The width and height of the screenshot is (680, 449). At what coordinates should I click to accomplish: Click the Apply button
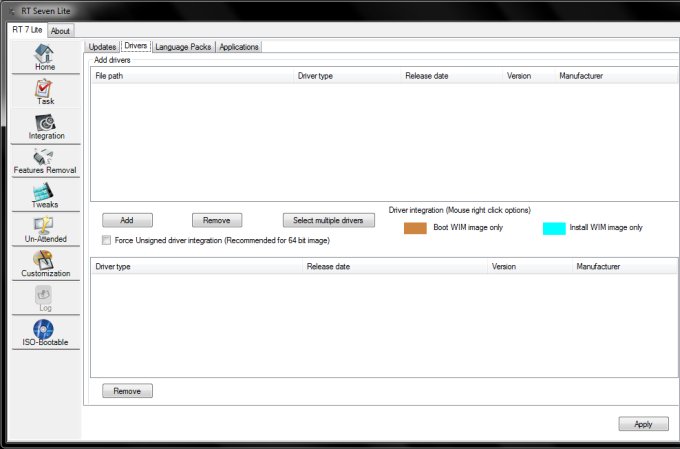[643, 424]
